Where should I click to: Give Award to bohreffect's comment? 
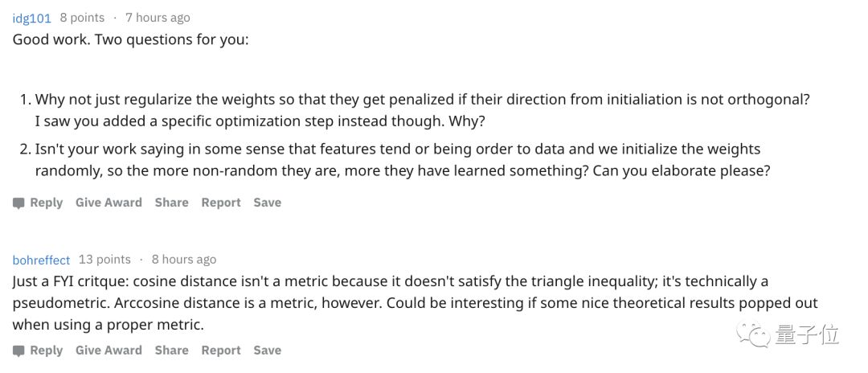tap(108, 350)
